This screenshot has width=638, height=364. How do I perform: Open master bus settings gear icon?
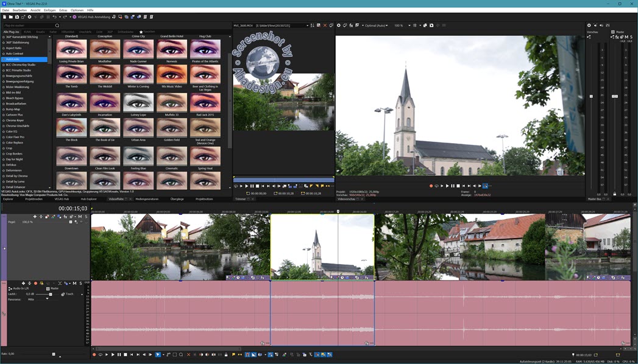tap(589, 26)
